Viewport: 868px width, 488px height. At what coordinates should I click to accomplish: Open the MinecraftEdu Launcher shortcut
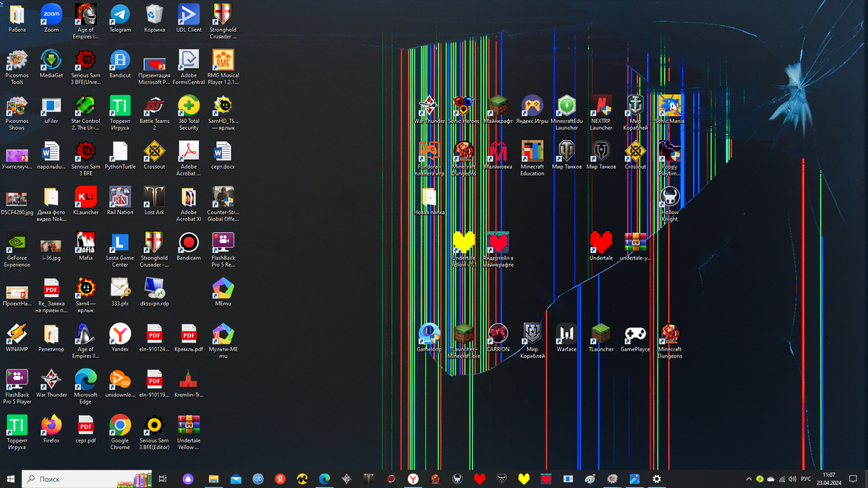pos(566,113)
